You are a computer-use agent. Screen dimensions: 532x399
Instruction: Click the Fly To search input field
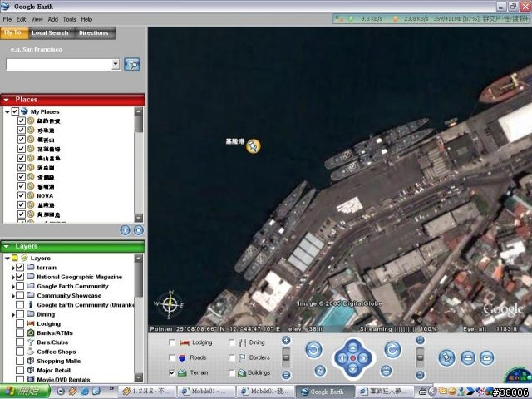tap(59, 64)
